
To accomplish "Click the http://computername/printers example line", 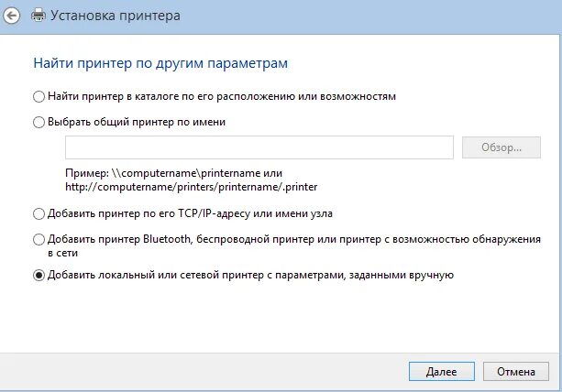I will tap(192, 187).
